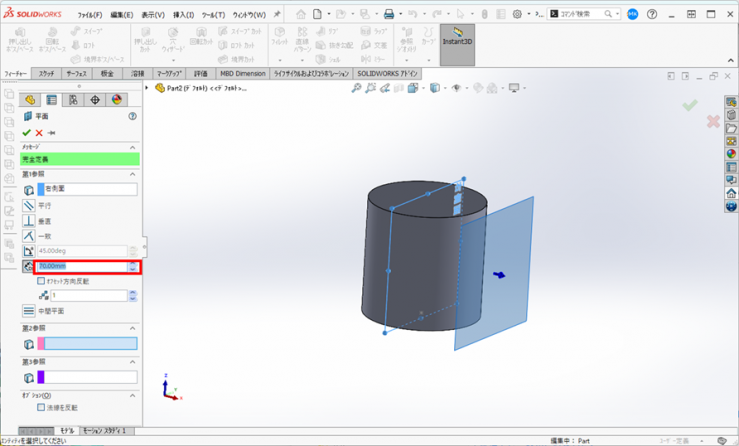Select the Coincident (一致) constraint icon
This screenshot has height=446, width=739.
point(29,236)
